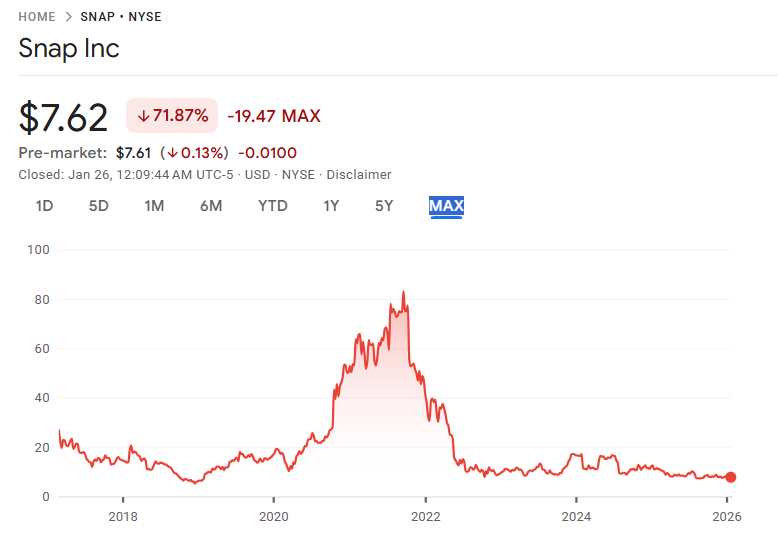Click the Snap Inc heading
The width and height of the screenshot is (778, 542).
pos(69,48)
